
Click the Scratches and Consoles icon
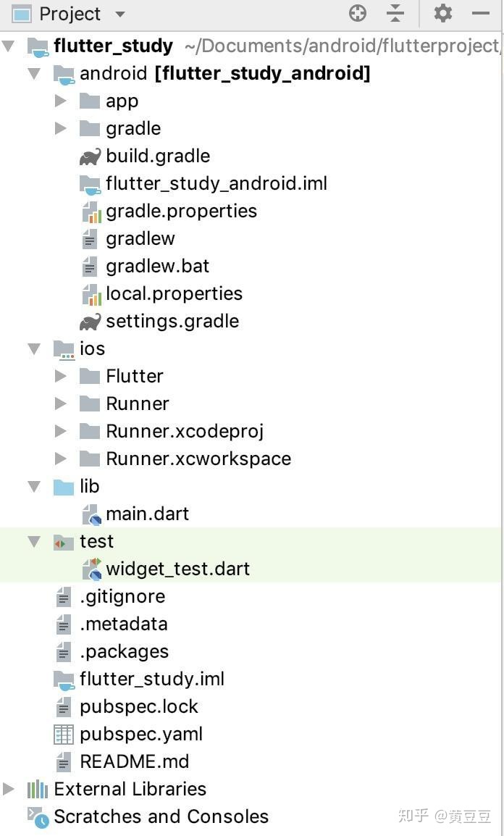tap(38, 817)
